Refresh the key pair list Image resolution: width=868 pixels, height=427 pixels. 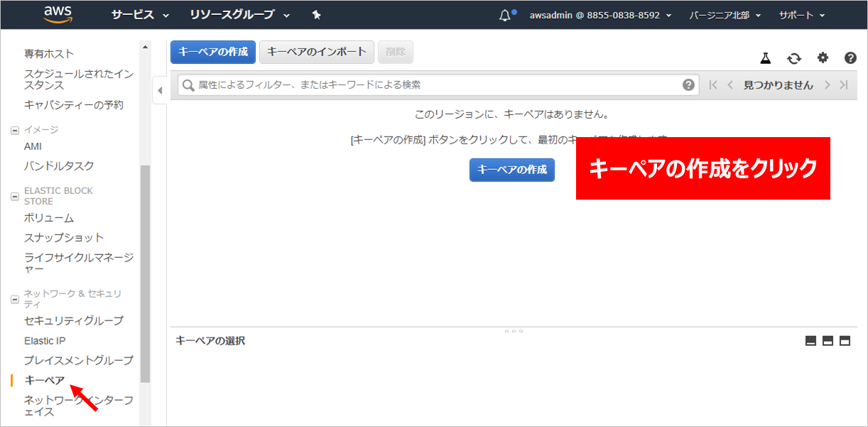(794, 58)
